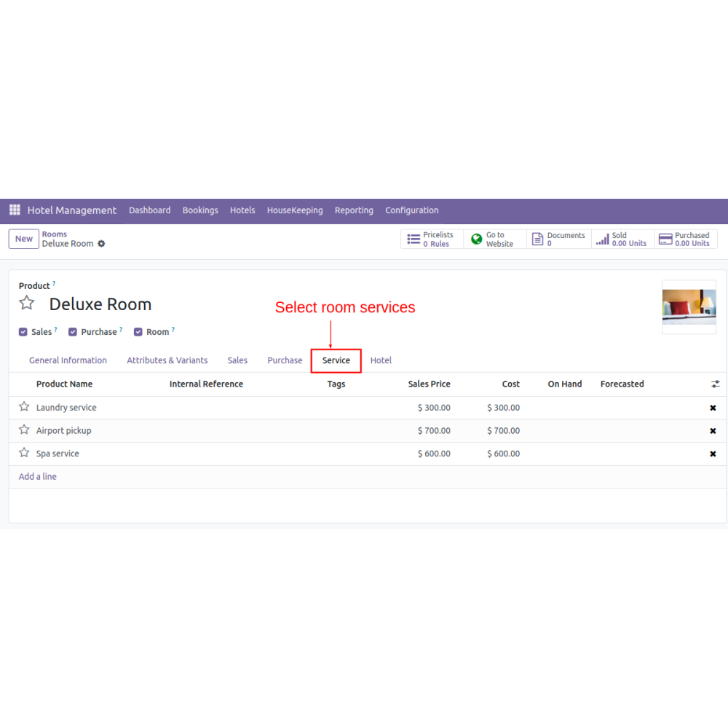Click the gear icon beside Deluxe Room
This screenshot has height=728, width=728.
pyautogui.click(x=101, y=244)
